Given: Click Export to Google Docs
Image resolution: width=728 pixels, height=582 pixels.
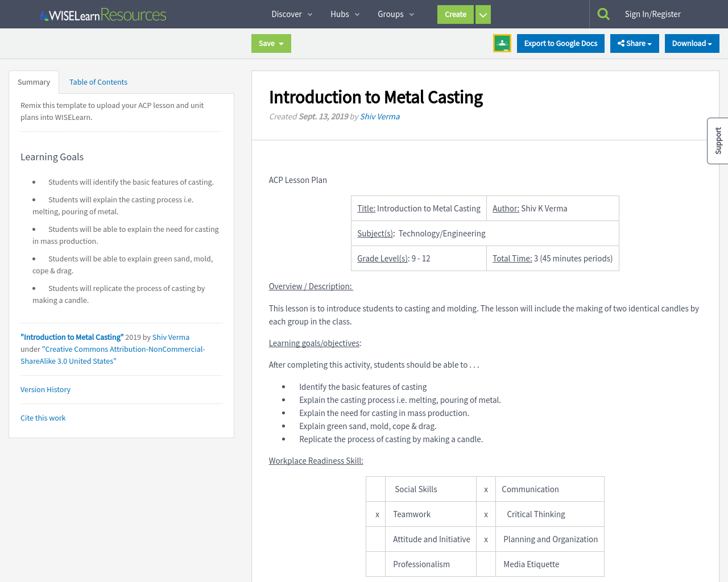Looking at the screenshot, I should coord(560,43).
